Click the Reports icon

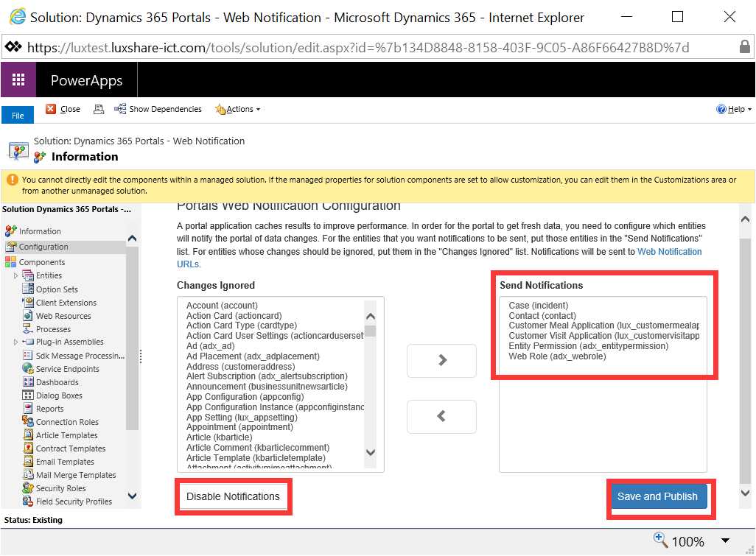[x=28, y=409]
